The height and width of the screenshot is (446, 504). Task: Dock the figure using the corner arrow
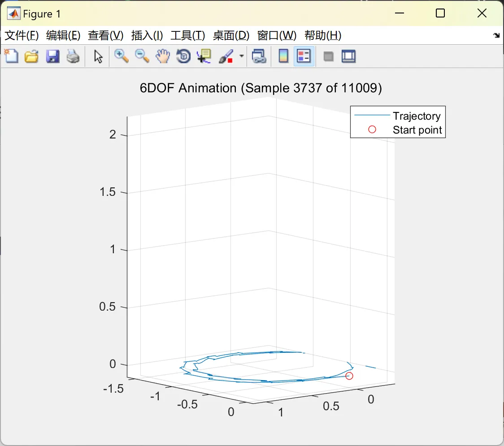pos(496,35)
